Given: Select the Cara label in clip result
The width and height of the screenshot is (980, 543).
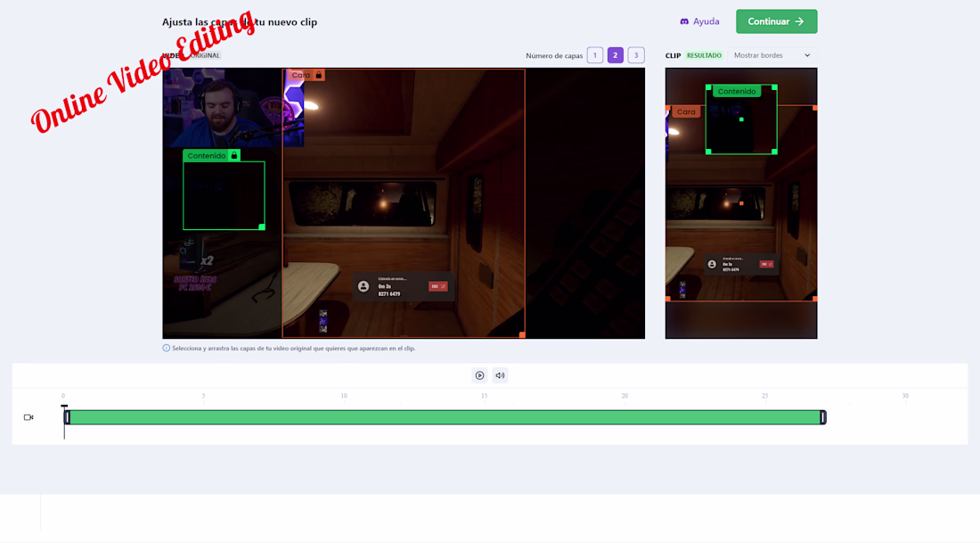Looking at the screenshot, I should click(x=686, y=112).
